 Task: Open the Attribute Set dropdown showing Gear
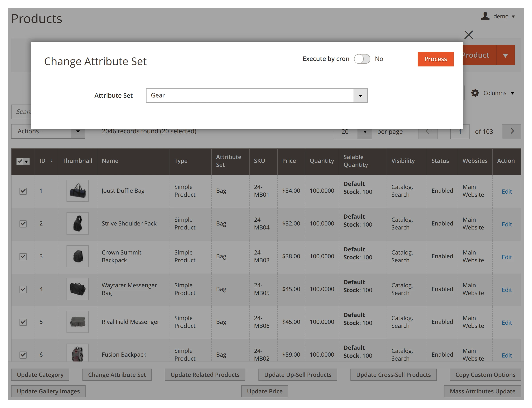click(x=360, y=95)
